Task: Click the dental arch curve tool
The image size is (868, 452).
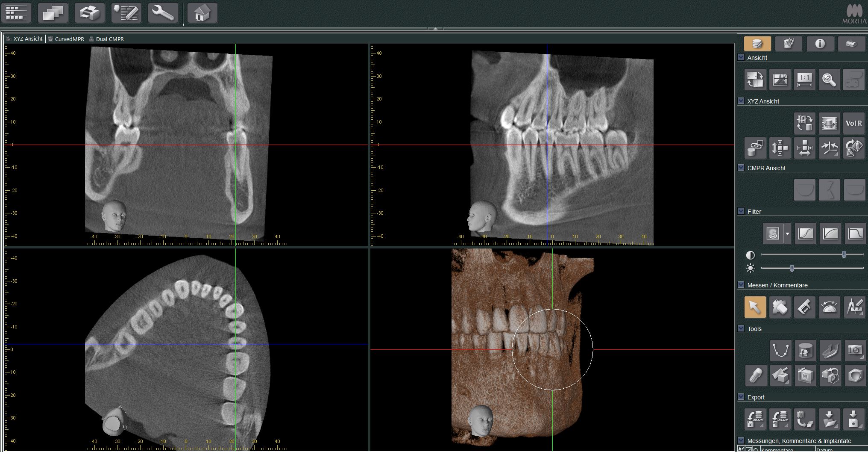Action: click(780, 351)
